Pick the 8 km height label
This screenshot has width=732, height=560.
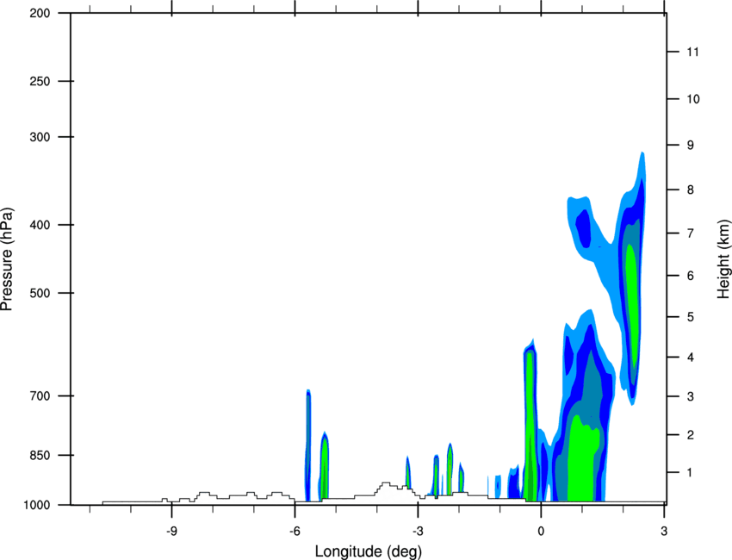[690, 190]
